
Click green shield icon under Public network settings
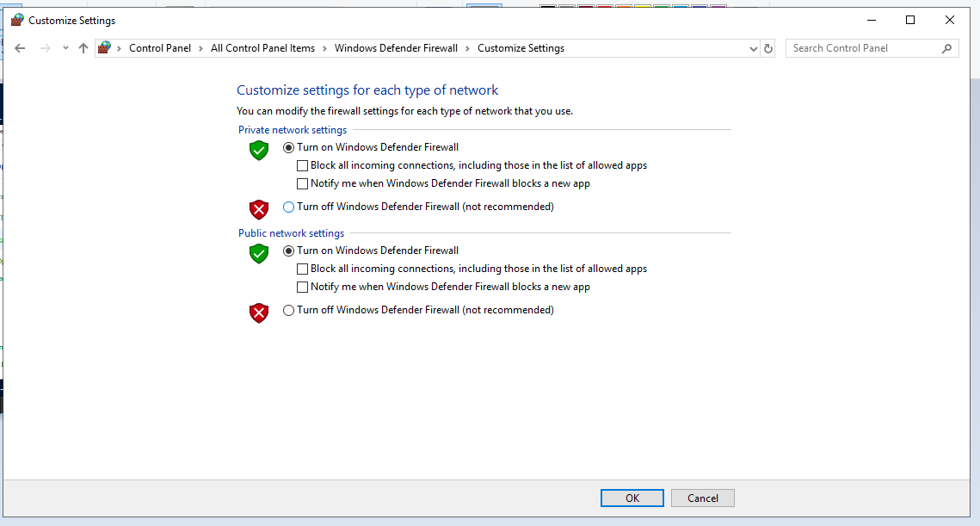point(259,253)
